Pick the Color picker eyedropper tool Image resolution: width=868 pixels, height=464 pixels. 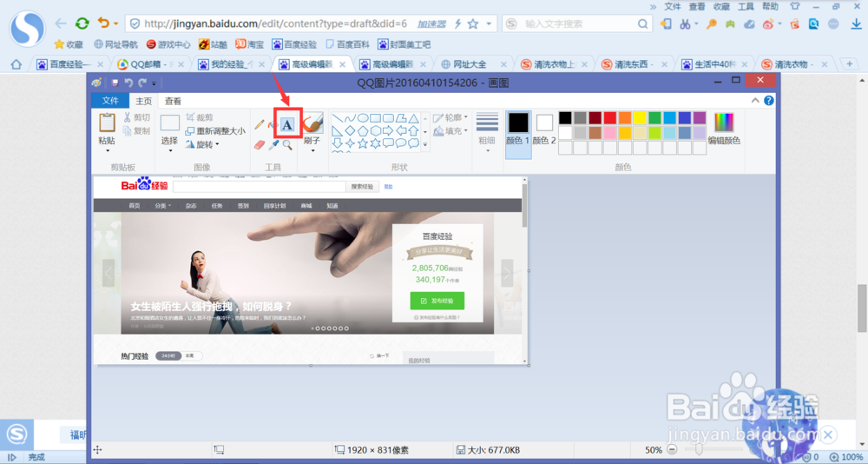pyautogui.click(x=273, y=145)
